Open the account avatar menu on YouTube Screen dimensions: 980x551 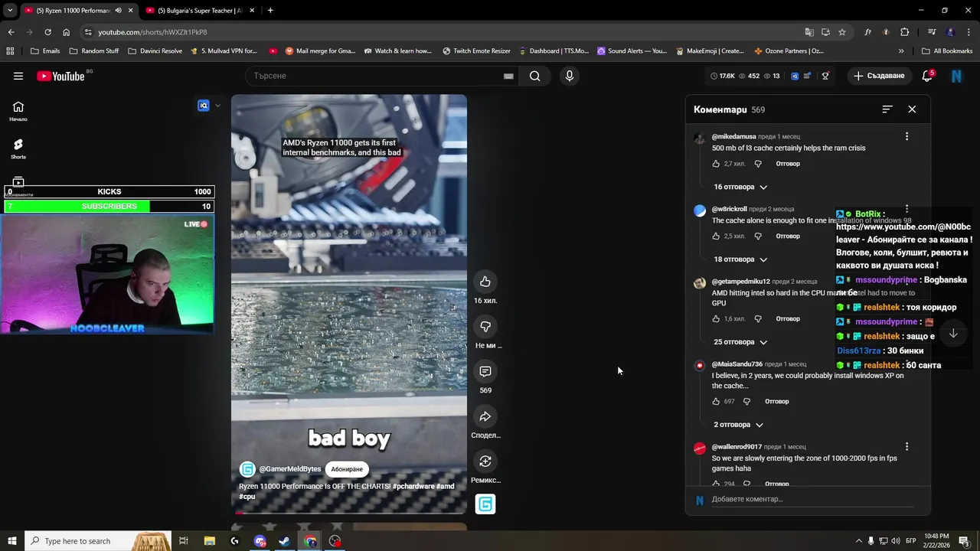[x=956, y=76]
